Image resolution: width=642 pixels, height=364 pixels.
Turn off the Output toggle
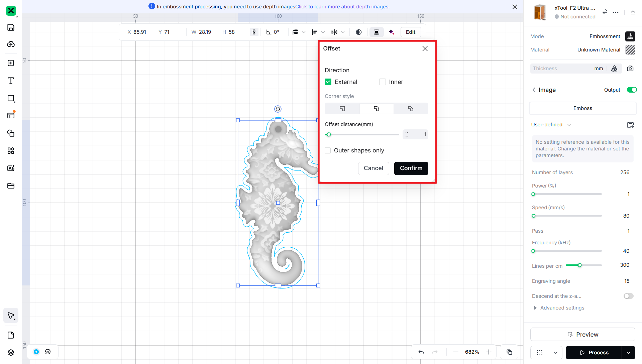tap(632, 90)
